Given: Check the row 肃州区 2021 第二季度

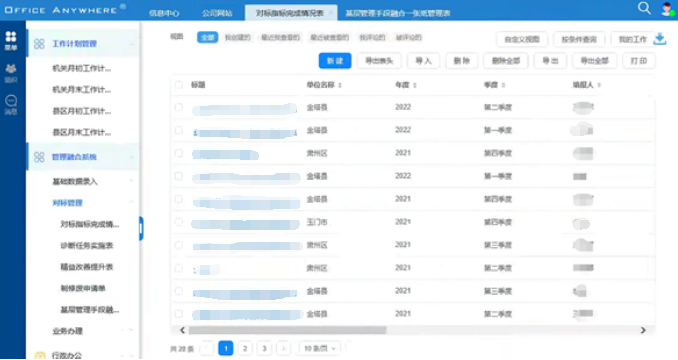Looking at the screenshot, I should point(179,268).
